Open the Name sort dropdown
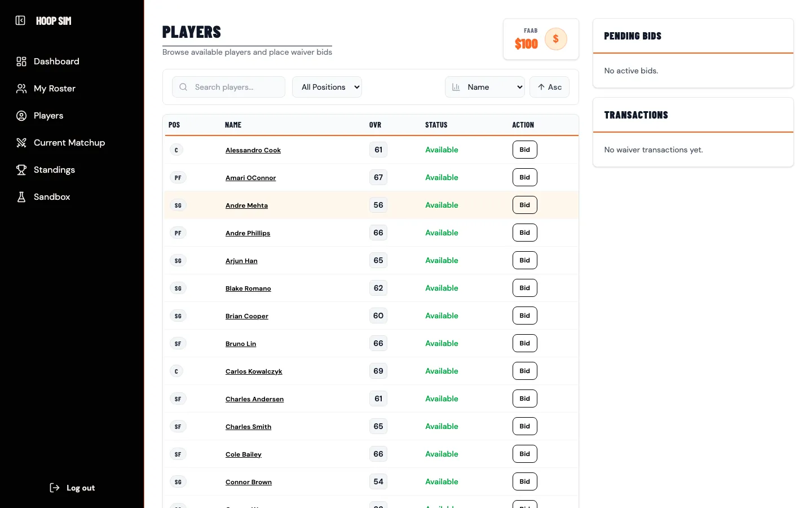The image size is (812, 508). tap(485, 87)
